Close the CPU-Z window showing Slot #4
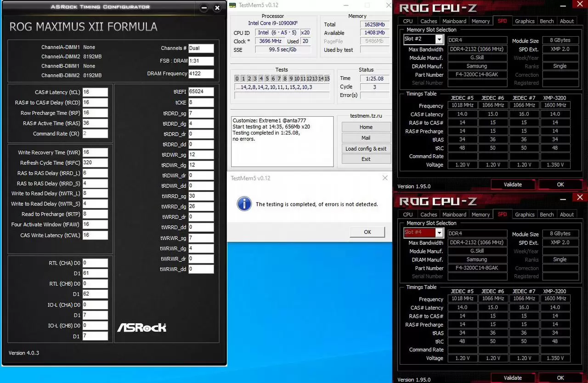588x383 pixels. click(x=580, y=198)
